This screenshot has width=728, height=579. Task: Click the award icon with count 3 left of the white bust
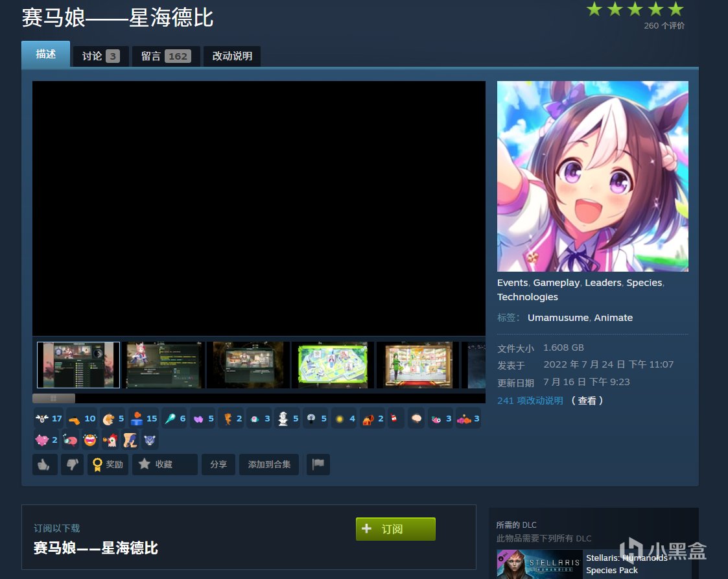[x=259, y=418]
